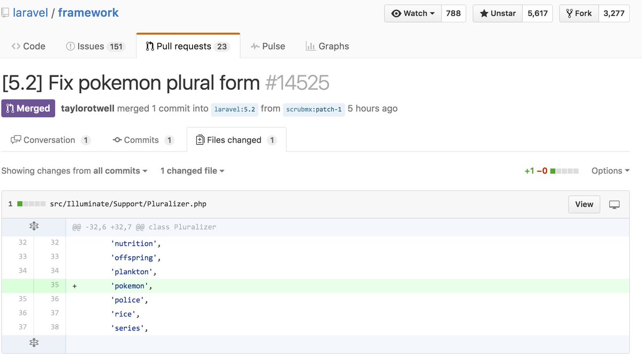Click the repository book icon
Screen dimensions: 642x364
point(5,12)
